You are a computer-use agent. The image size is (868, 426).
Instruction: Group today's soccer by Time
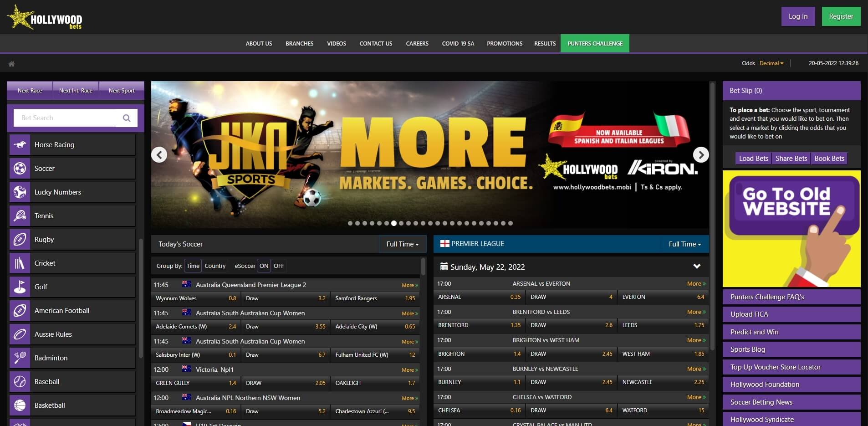coord(193,266)
